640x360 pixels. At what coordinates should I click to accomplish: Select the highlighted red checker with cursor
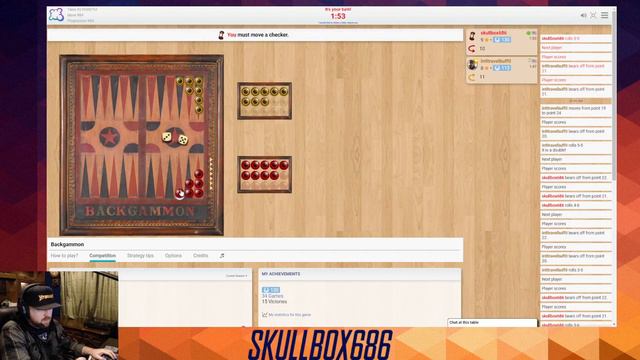pos(180,193)
